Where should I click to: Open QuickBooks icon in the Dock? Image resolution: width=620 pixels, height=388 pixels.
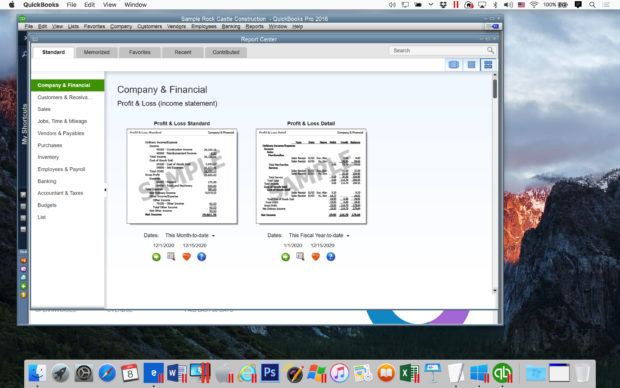[x=502, y=373]
